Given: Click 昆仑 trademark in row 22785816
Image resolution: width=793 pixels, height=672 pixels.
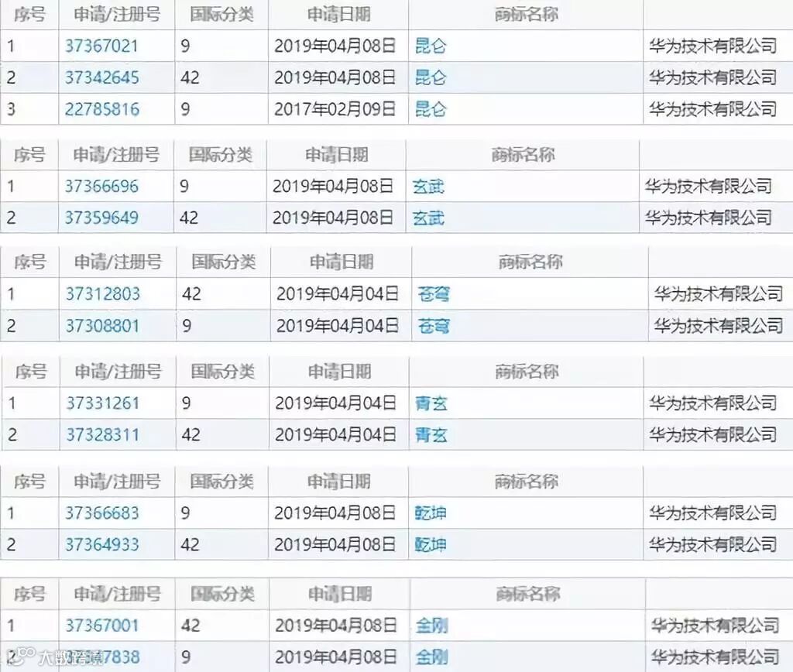Looking at the screenshot, I should (431, 108).
